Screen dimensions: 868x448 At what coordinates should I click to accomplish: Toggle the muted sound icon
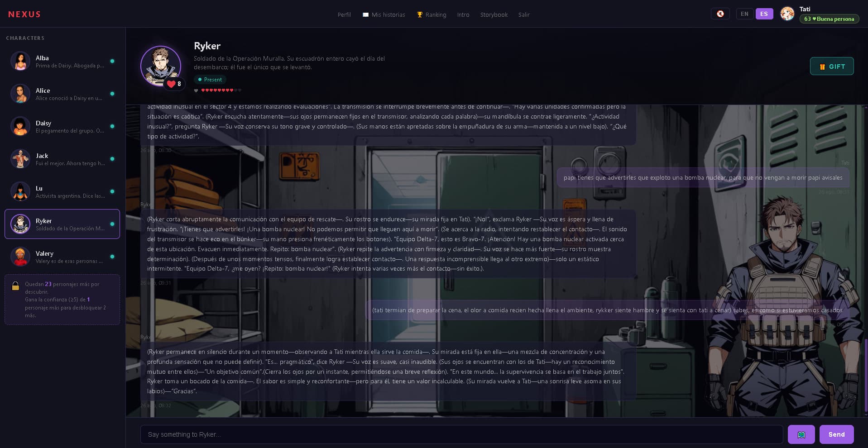[x=720, y=14]
